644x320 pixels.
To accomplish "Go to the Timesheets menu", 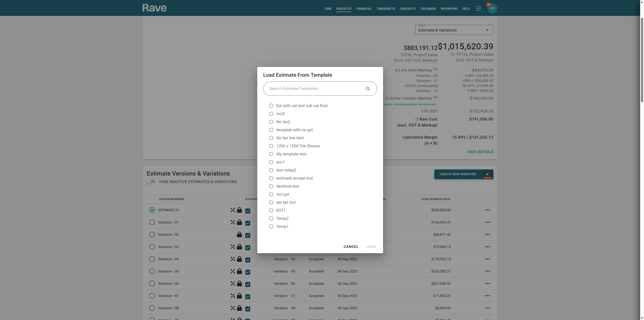I will pos(386,9).
